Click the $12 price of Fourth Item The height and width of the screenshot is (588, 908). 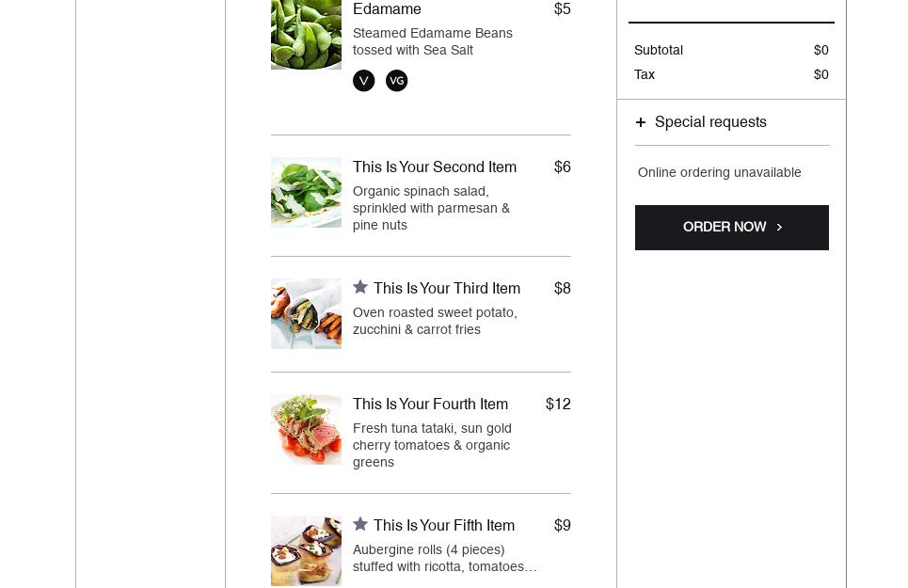click(558, 404)
